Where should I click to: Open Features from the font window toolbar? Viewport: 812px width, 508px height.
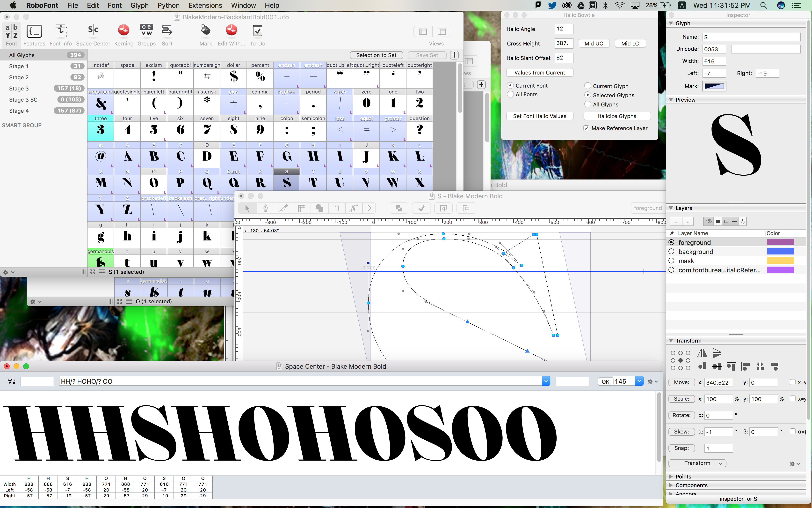34,35
